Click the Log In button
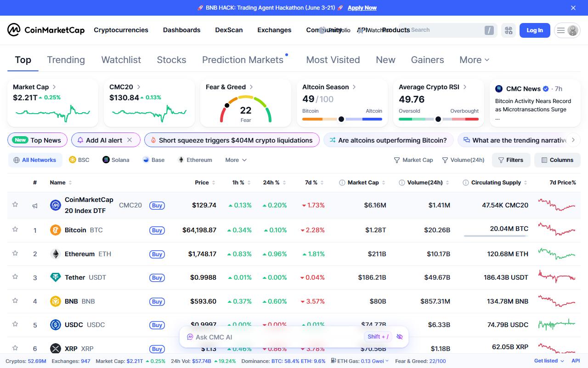Image resolution: width=588 pixels, height=368 pixels. click(x=535, y=30)
